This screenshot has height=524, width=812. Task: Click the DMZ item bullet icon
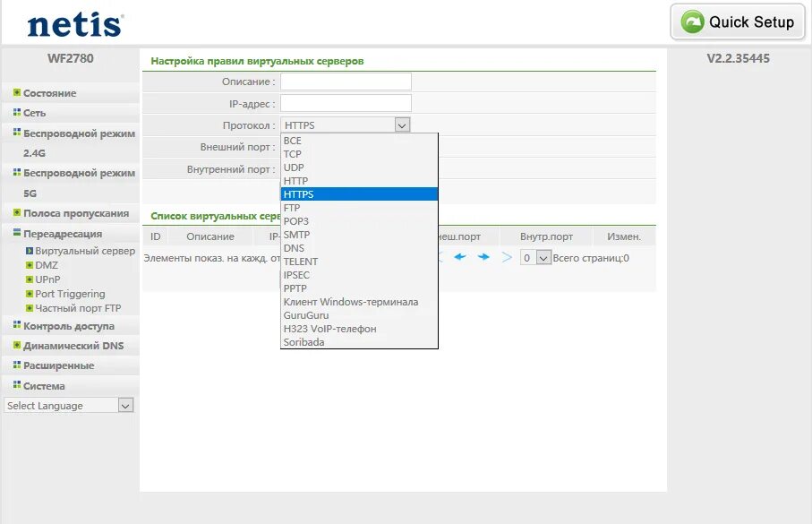tap(30, 265)
